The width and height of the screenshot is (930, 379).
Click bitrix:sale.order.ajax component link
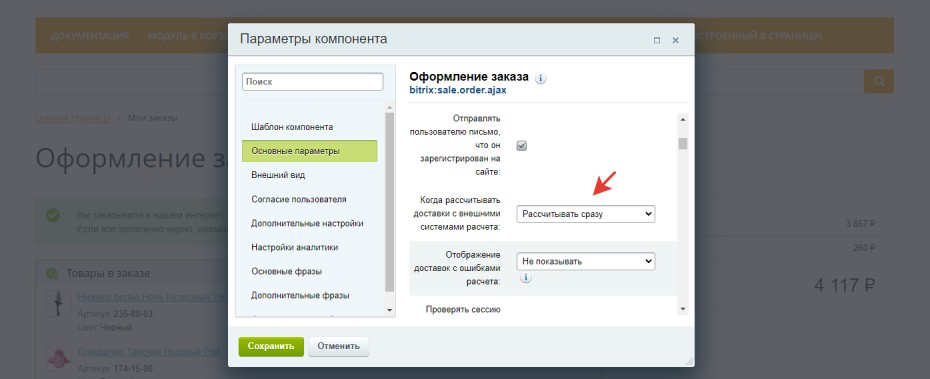coord(458,91)
